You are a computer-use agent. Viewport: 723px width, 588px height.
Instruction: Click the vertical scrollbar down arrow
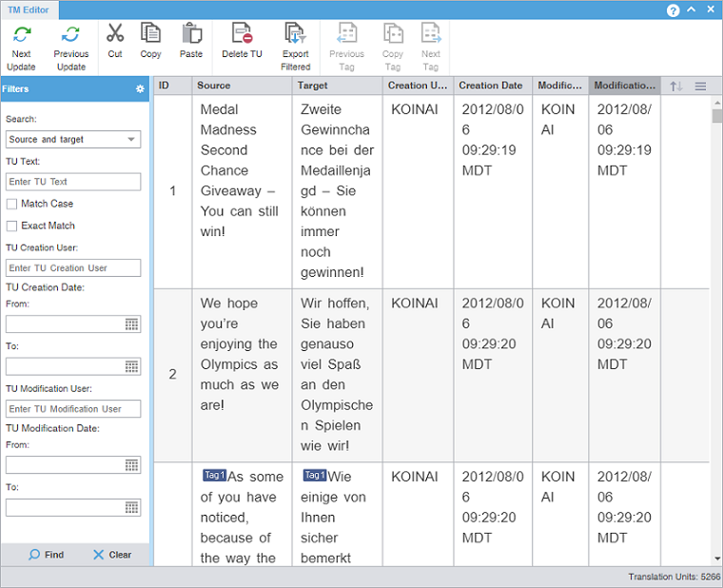coord(716,559)
